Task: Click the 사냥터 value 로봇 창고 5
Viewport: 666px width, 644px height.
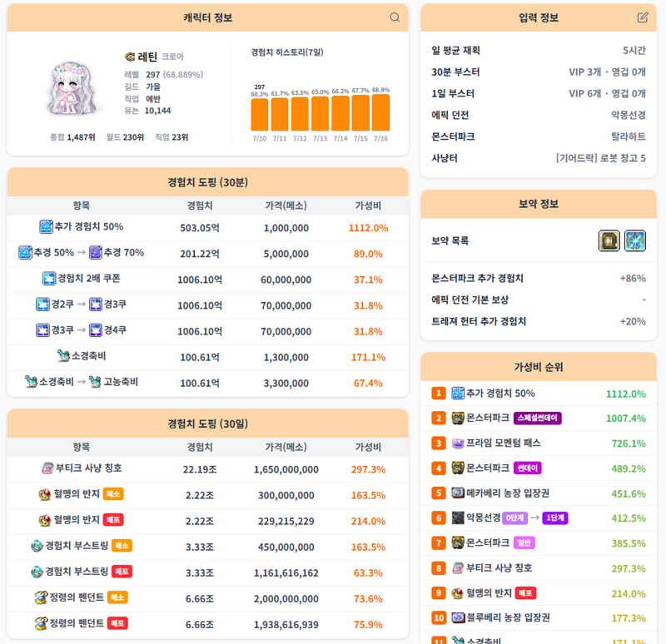Action: tap(600, 158)
